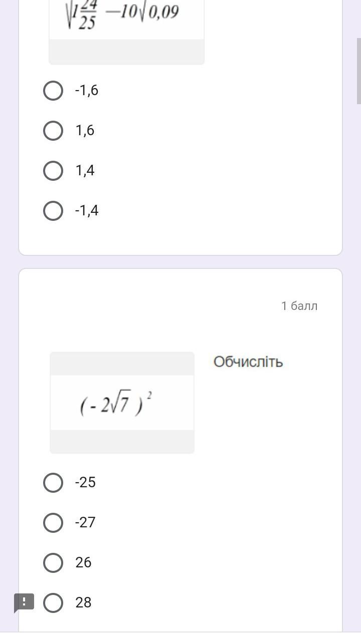Pick the -25 radio circle

click(53, 483)
